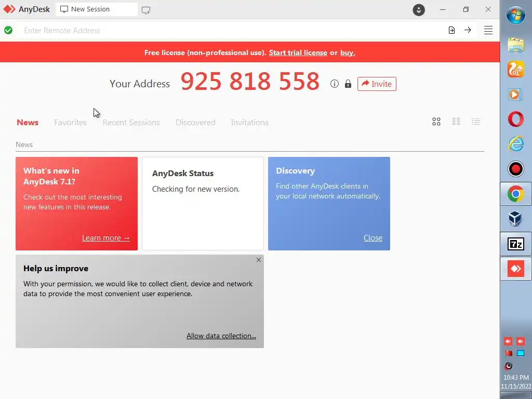
Task: Switch to large tiles view
Action: [436, 122]
